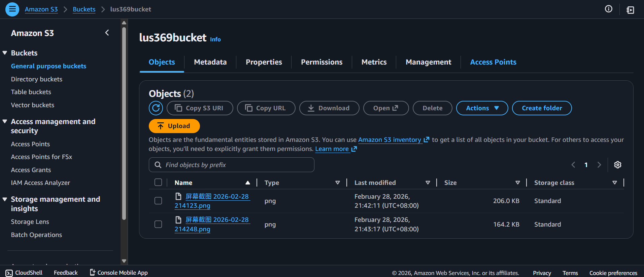Collapse Storage management and insights section
Viewport: 644px width, 277px height.
click(5, 199)
